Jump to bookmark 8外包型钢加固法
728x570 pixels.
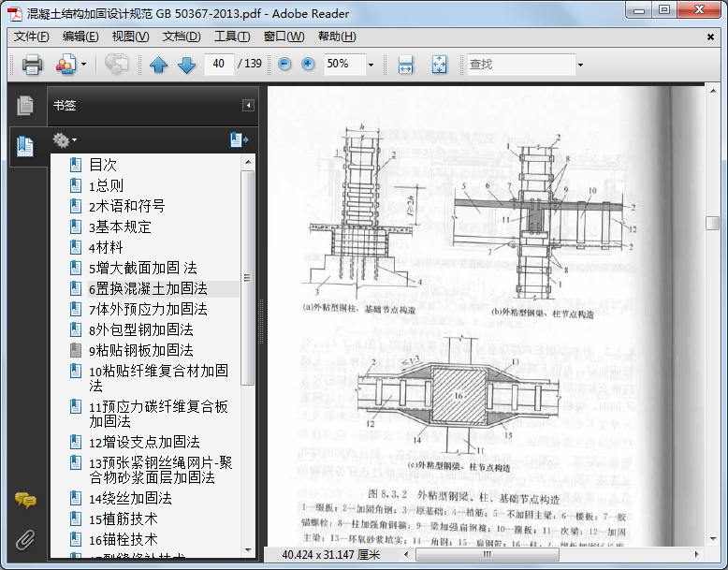pos(141,329)
